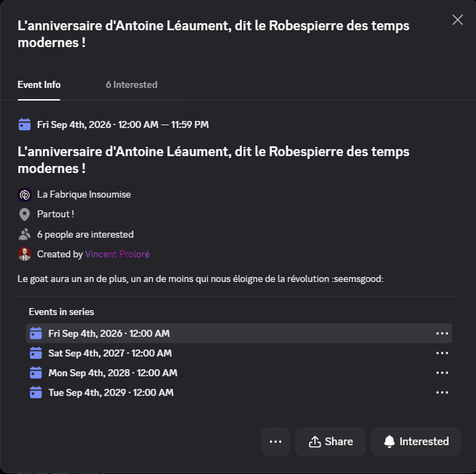
Task: Open the 6 Interested tab
Action: pos(131,84)
